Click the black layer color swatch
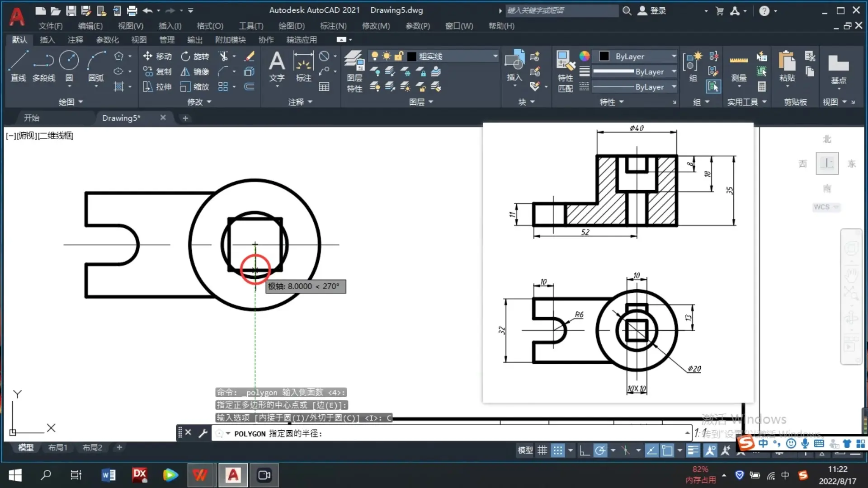 411,56
